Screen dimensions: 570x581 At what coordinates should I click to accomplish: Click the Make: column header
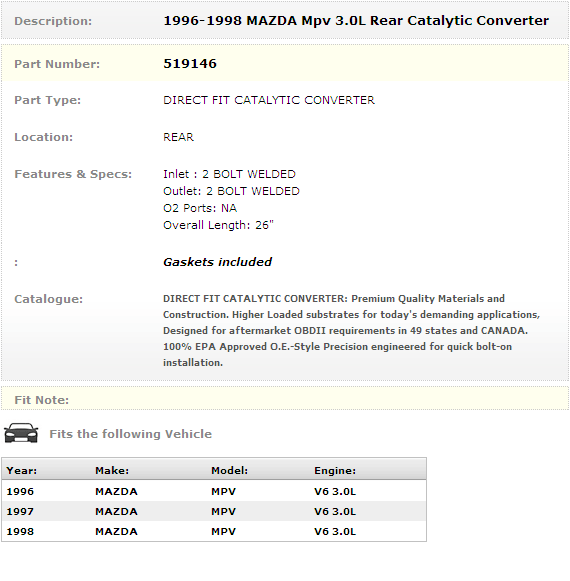point(112,471)
